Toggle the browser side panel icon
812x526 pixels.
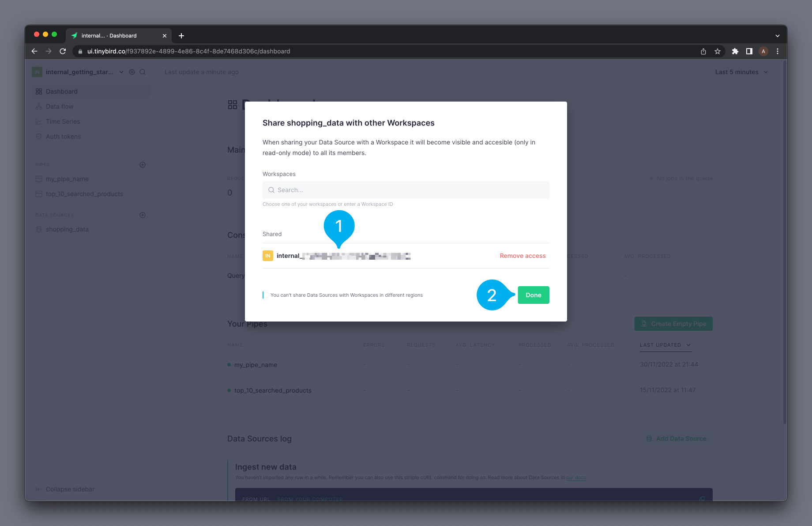coord(749,51)
